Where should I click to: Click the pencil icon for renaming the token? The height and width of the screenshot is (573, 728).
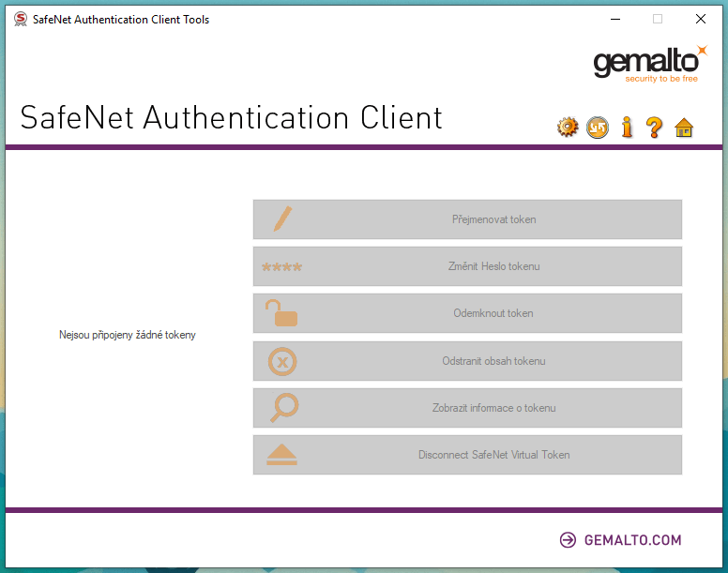pyautogui.click(x=282, y=219)
